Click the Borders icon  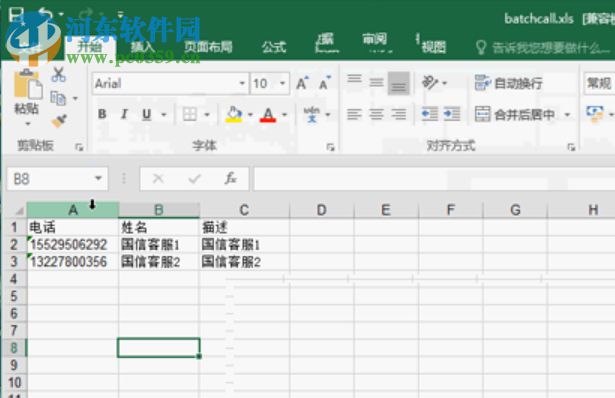click(190, 114)
